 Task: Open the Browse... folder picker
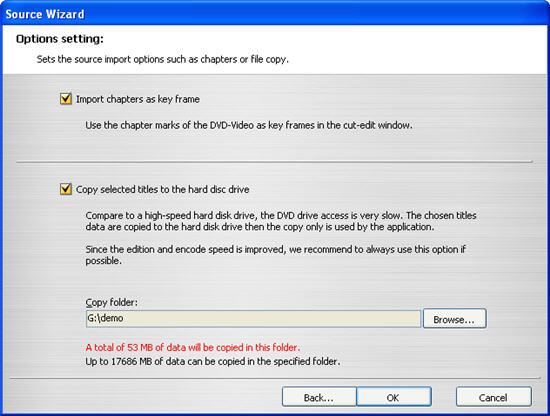click(x=455, y=318)
